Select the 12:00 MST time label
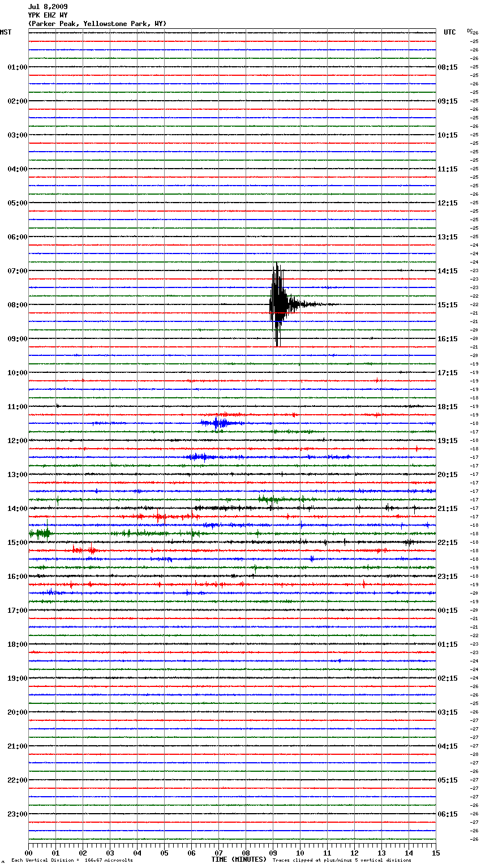The image size is (481, 868). pyautogui.click(x=18, y=441)
